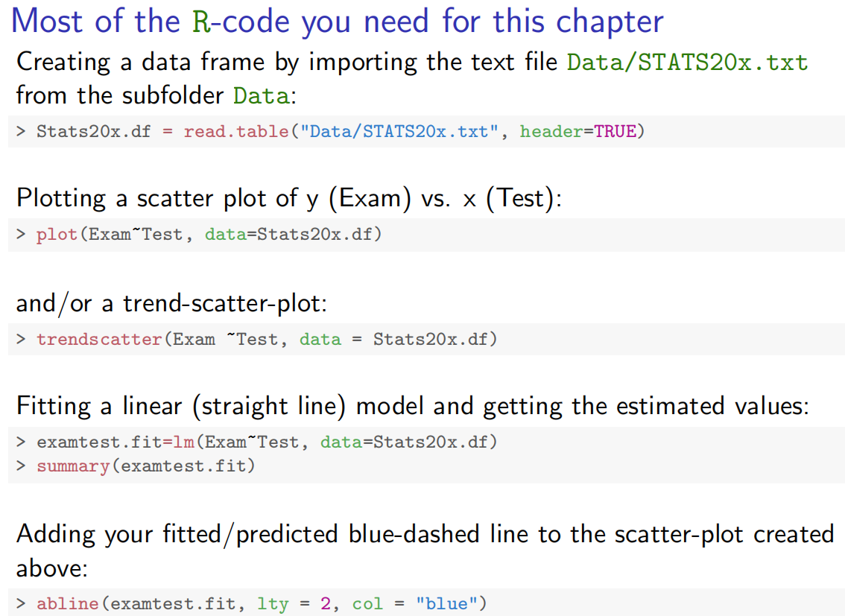
Task: Click the Stats20x.df variable being assigned
Action: click(x=93, y=132)
